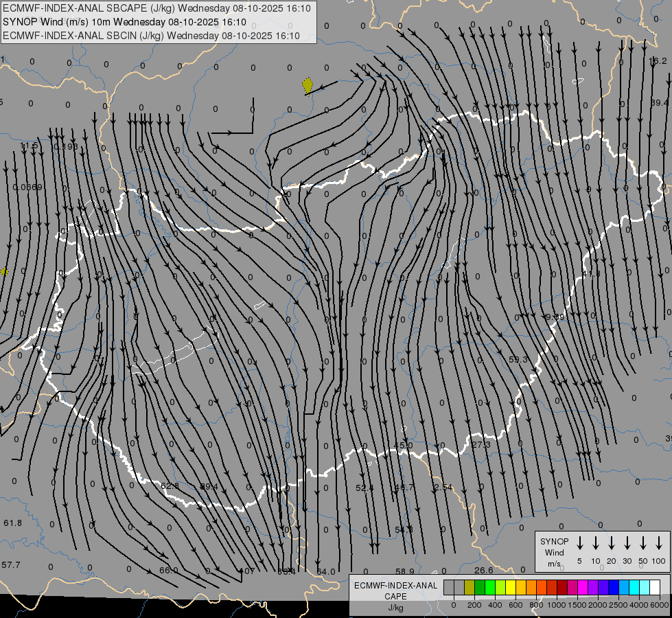Pick the olive swatch in the CAPE legend
Screen dimensions: 672x618
tap(470, 588)
